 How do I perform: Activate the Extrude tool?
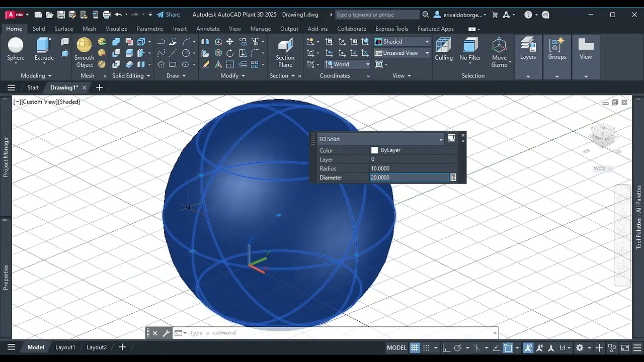coord(44,49)
